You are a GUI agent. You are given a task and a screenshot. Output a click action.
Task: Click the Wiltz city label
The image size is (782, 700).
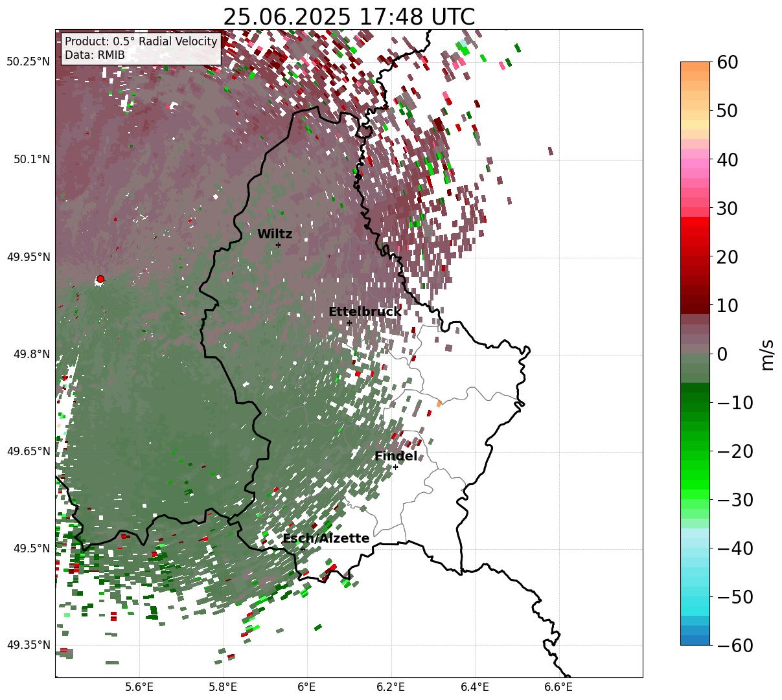click(x=275, y=234)
